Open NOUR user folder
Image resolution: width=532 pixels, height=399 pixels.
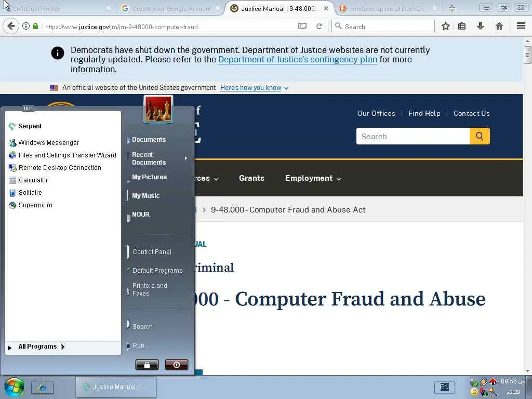140,215
